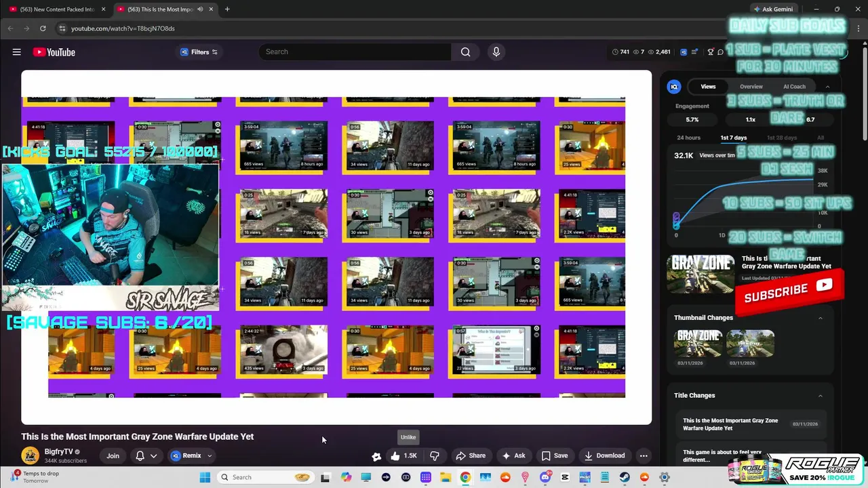Image resolution: width=868 pixels, height=488 pixels.
Task: Open Settings gear in taskbar
Action: point(665,477)
